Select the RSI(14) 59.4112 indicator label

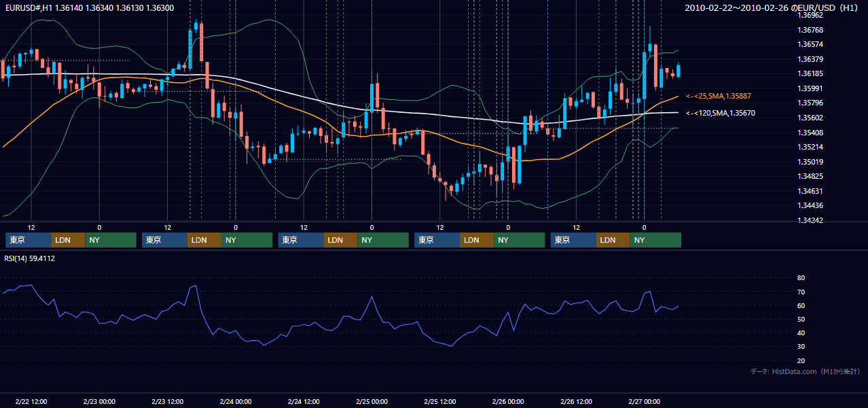[x=30, y=258]
